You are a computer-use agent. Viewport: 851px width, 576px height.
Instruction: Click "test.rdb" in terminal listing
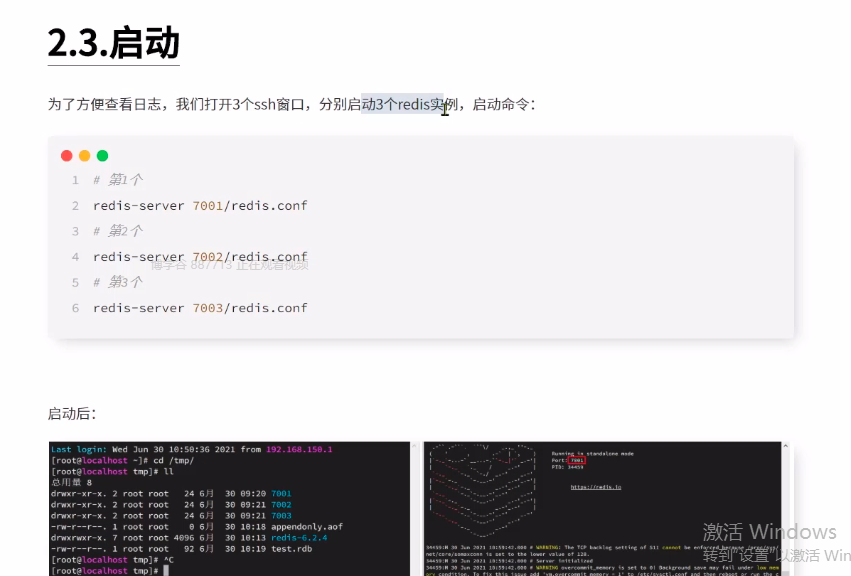291,549
